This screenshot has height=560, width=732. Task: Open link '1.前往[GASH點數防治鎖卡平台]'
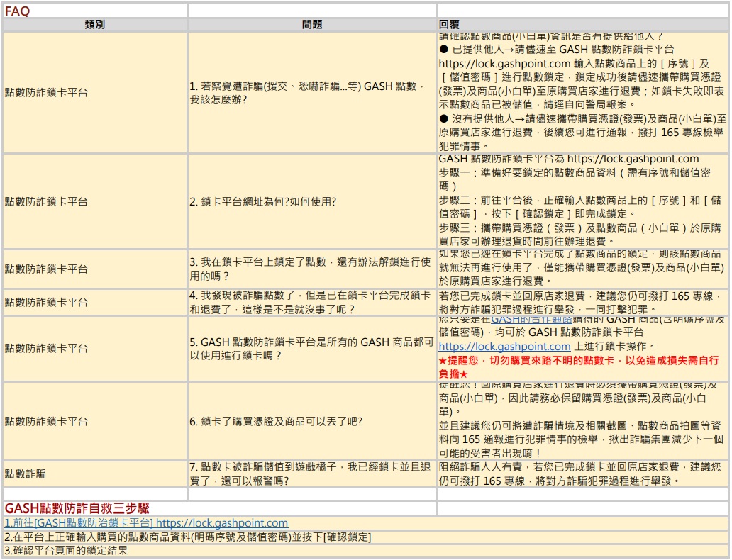146,522
